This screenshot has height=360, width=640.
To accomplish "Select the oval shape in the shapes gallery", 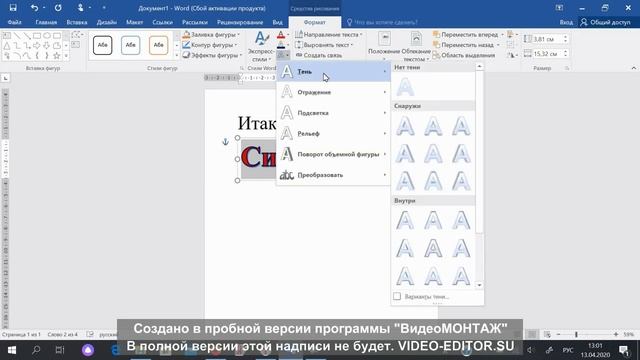I will point(47,36).
